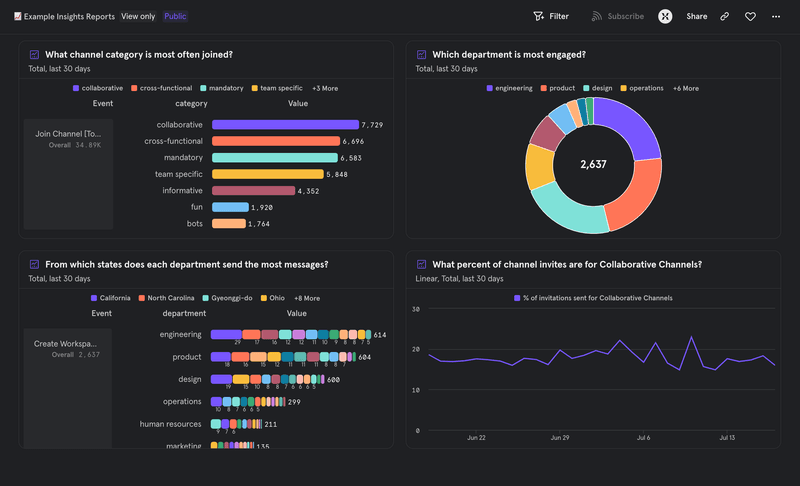Toggle the engineering legend in donut chart
800x486 pixels.
510,88
